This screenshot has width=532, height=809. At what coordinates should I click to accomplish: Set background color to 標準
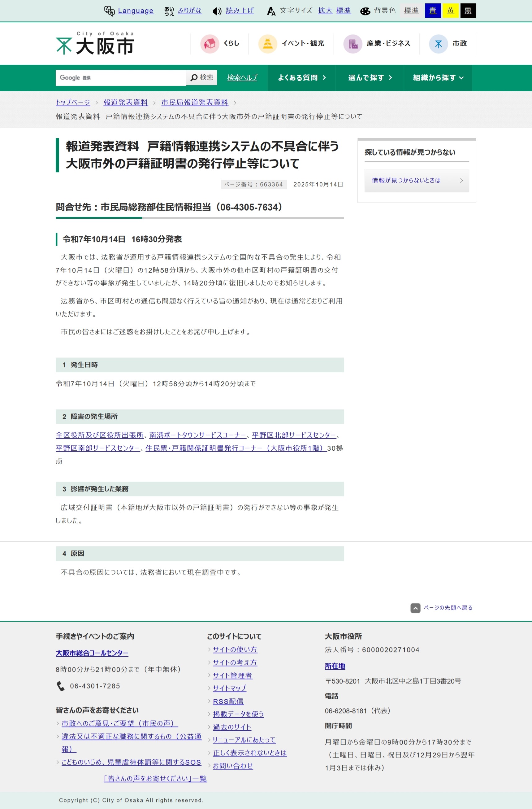411,11
